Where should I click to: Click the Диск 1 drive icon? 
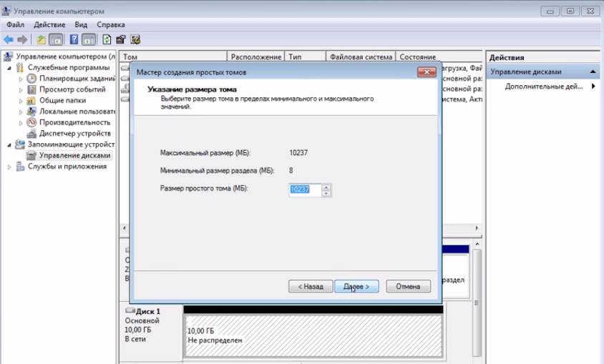[x=130, y=310]
